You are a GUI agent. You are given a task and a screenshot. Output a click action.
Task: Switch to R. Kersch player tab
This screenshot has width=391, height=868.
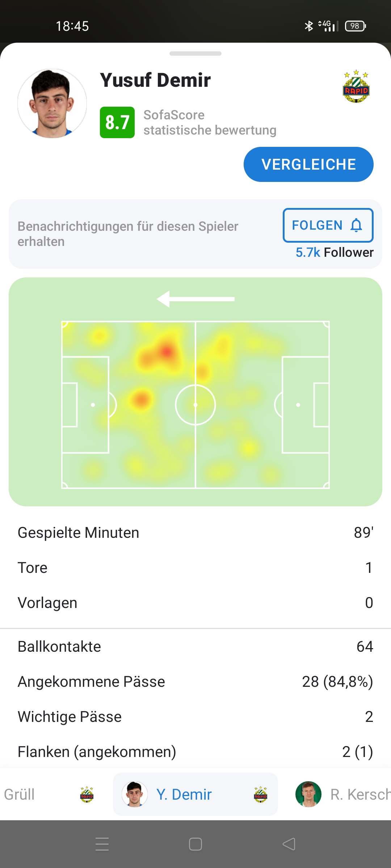360,795
